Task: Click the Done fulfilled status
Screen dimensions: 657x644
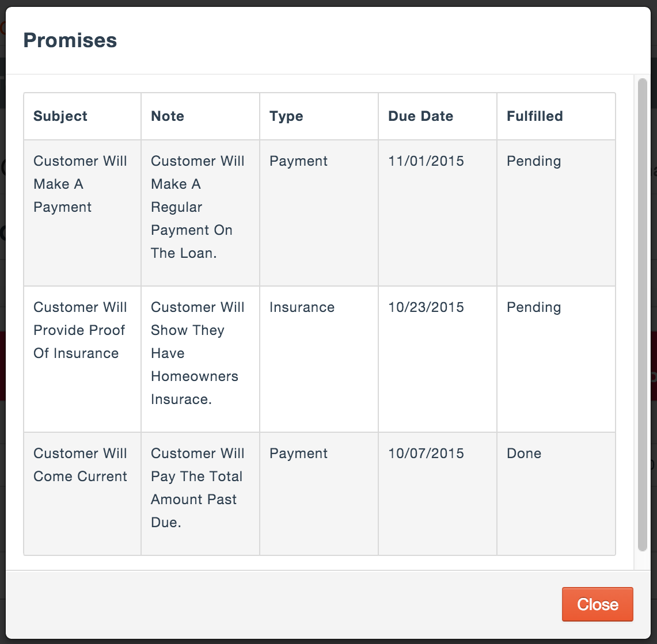Action: 524,453
